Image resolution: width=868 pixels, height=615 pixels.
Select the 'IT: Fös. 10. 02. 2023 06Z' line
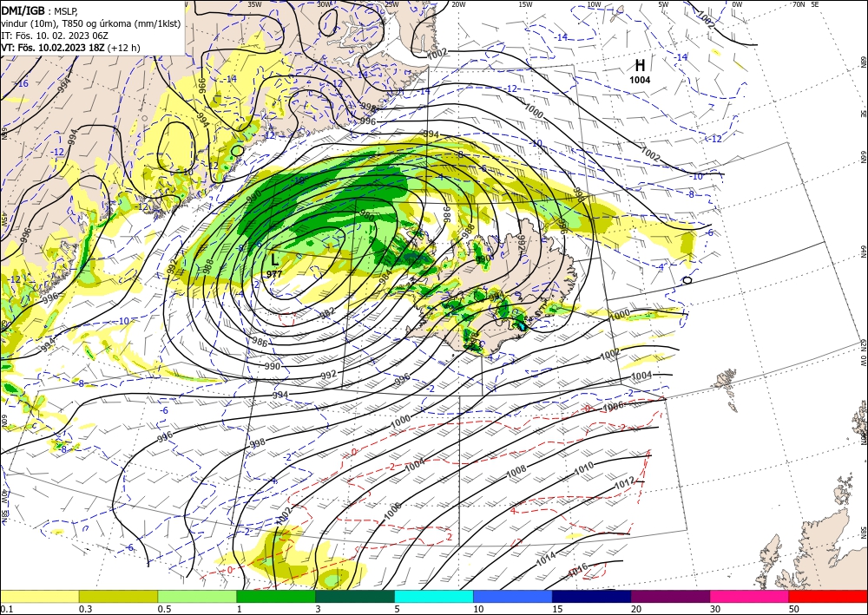(x=54, y=36)
